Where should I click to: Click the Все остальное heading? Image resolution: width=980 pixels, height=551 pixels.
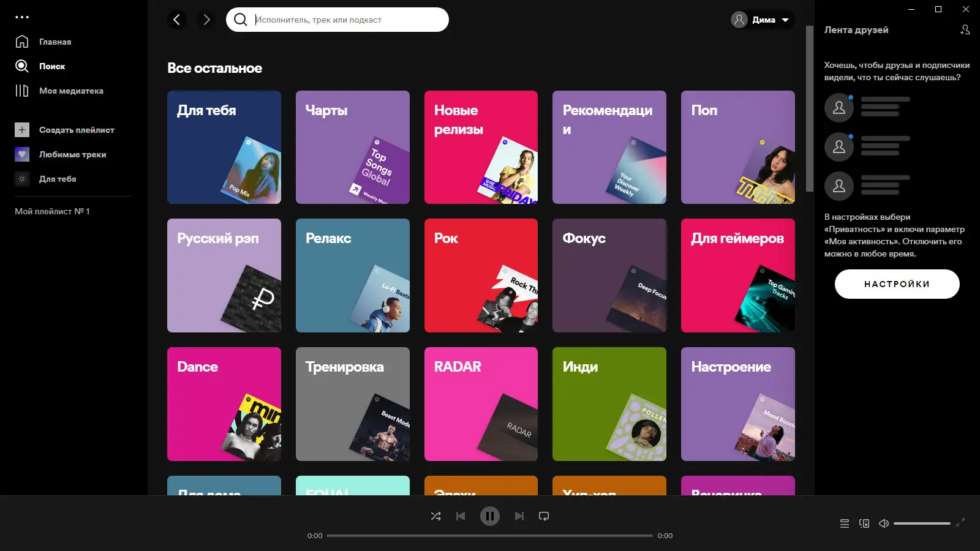(215, 68)
